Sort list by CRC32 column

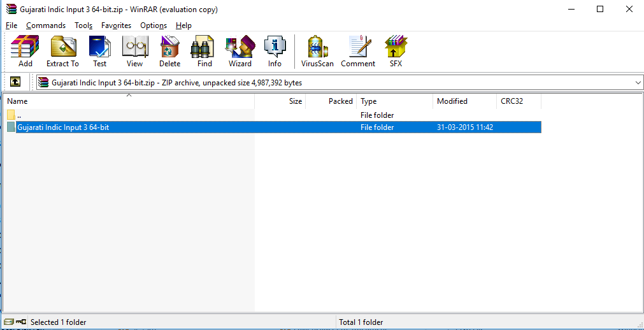pyautogui.click(x=519, y=101)
